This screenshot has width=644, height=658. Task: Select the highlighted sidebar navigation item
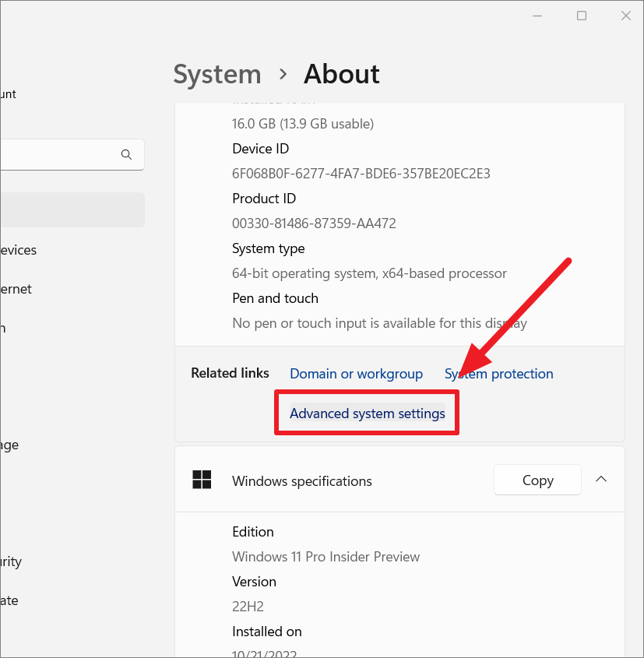click(72, 209)
